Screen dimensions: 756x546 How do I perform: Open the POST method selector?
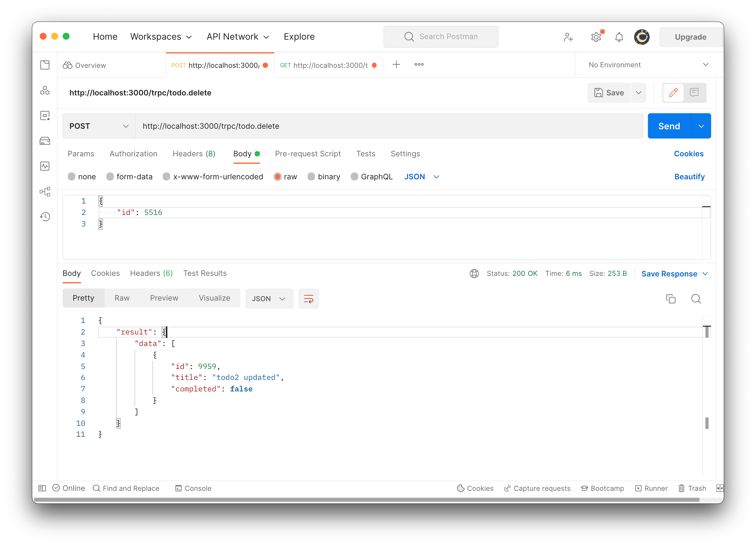pyautogui.click(x=98, y=126)
